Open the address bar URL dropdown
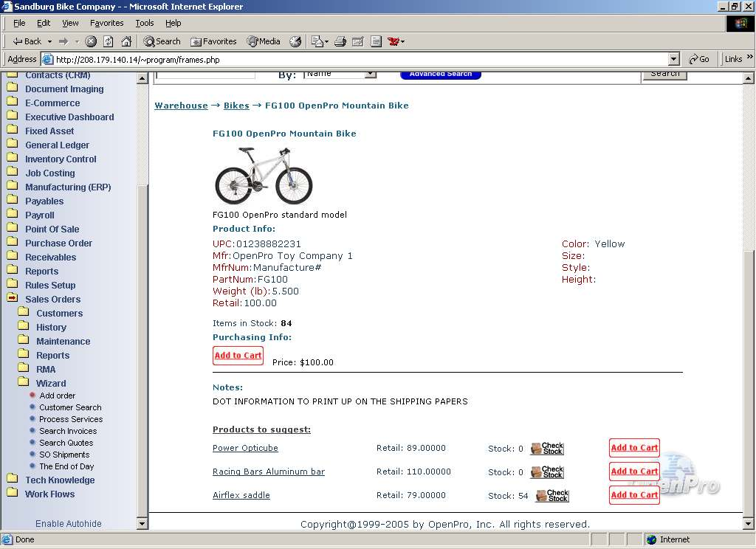 coord(673,59)
